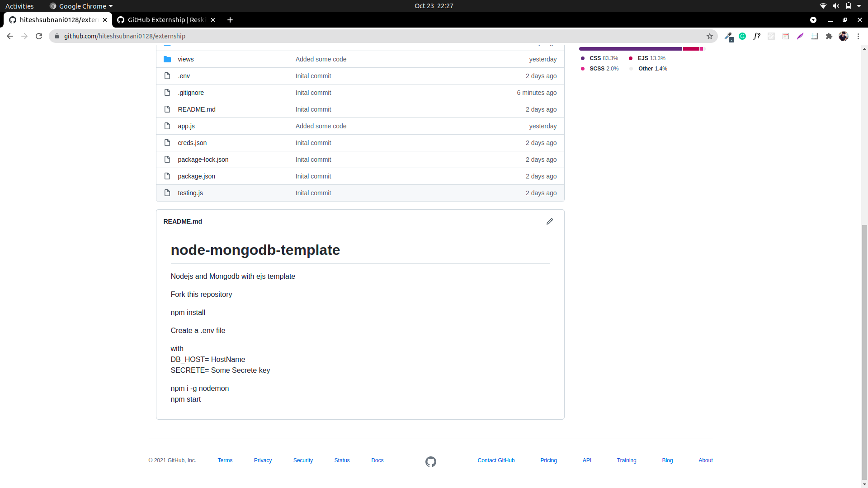The width and height of the screenshot is (868, 488).
Task: Click the pencil edit README icon
Action: (x=549, y=221)
